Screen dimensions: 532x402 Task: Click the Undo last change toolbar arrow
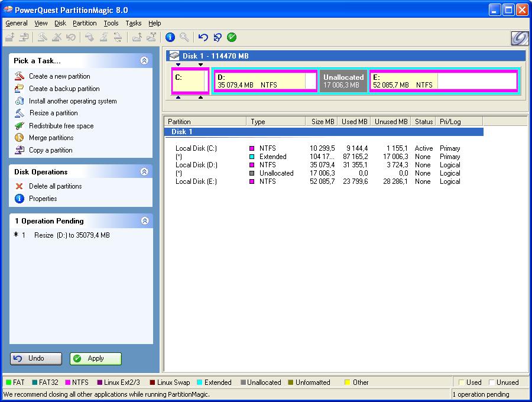[203, 37]
